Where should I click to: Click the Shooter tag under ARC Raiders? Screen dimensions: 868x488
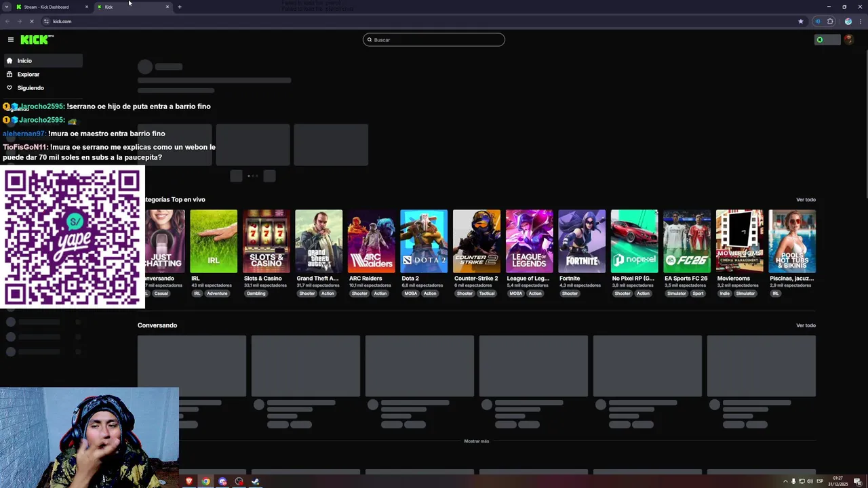pos(359,293)
